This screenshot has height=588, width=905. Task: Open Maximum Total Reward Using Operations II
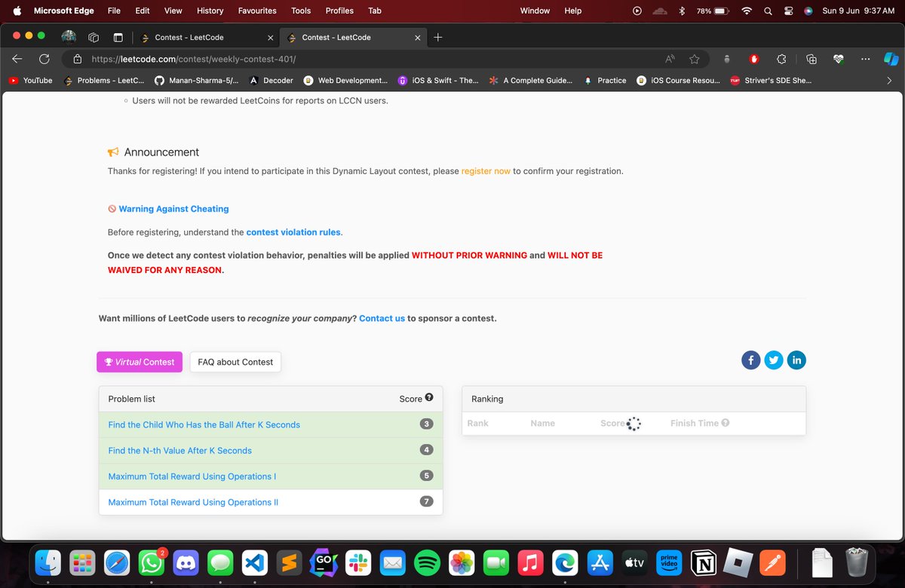(193, 502)
